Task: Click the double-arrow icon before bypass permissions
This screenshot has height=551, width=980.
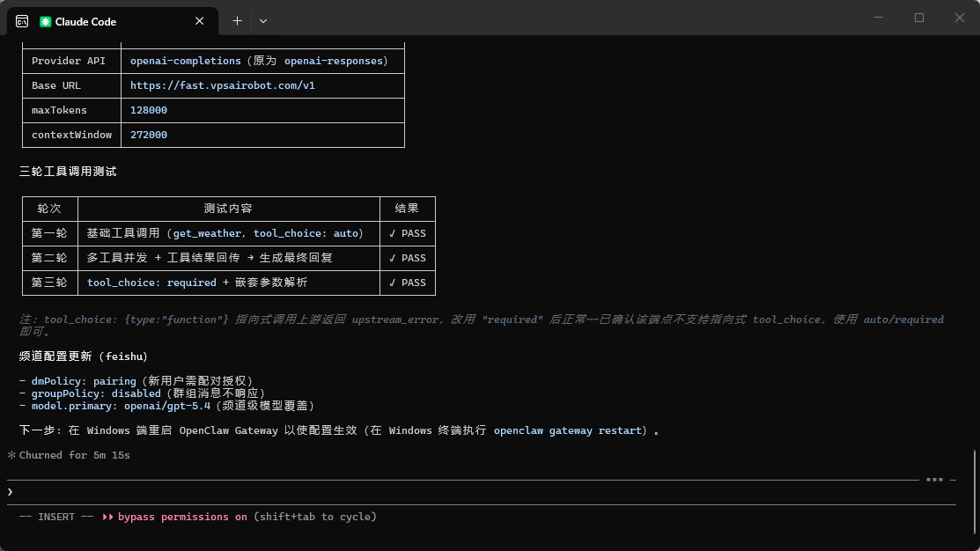Action: [107, 517]
